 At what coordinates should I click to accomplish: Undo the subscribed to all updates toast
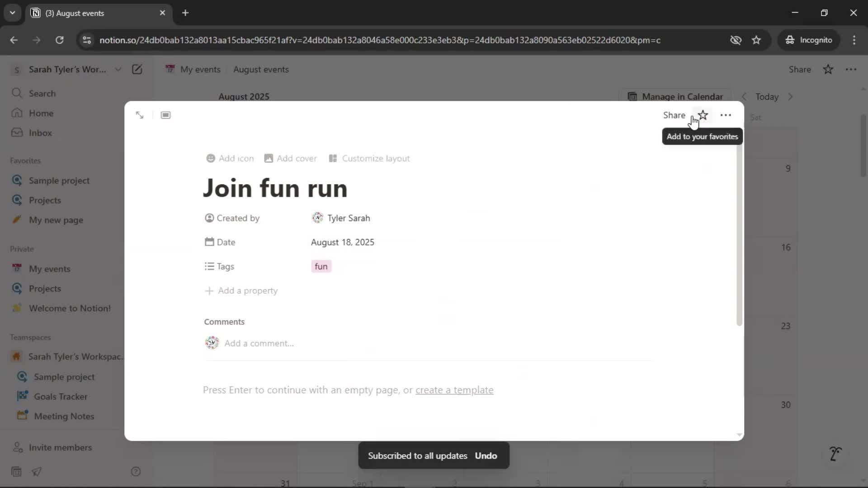(x=486, y=455)
